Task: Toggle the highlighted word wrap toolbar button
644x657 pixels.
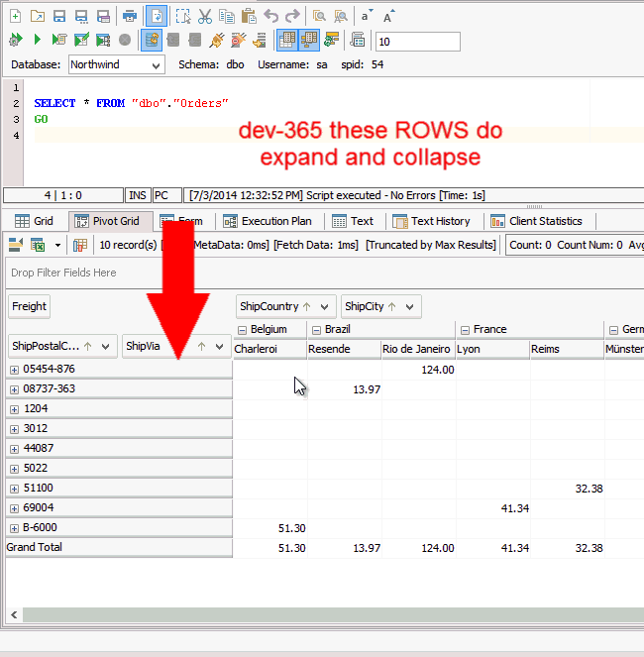Action: pos(157,16)
